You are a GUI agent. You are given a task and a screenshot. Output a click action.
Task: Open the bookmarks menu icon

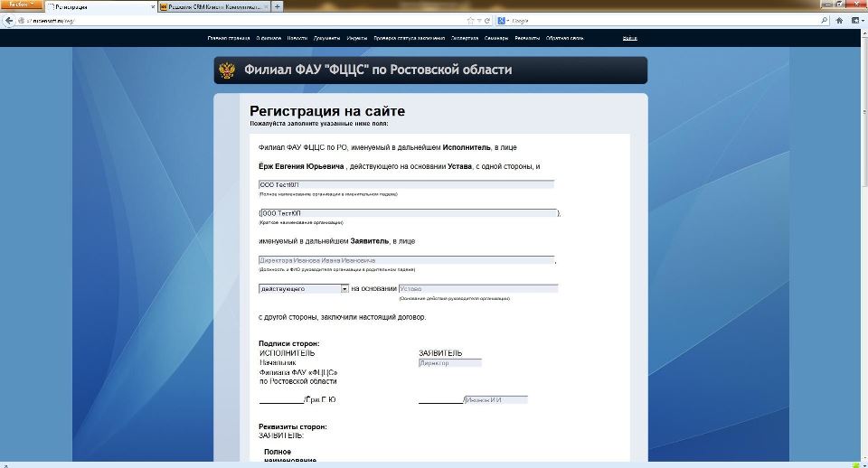coord(856,21)
